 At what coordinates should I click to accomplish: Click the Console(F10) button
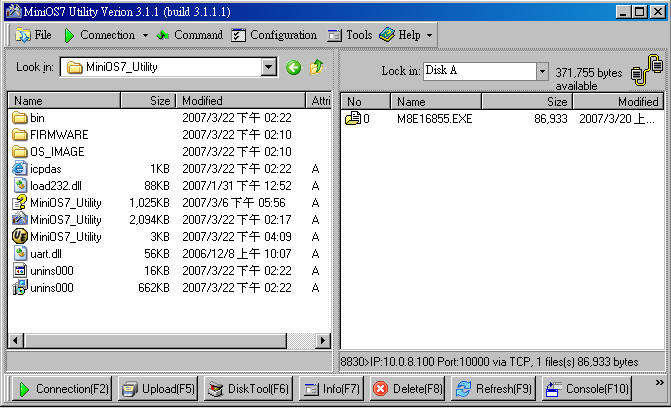[587, 389]
